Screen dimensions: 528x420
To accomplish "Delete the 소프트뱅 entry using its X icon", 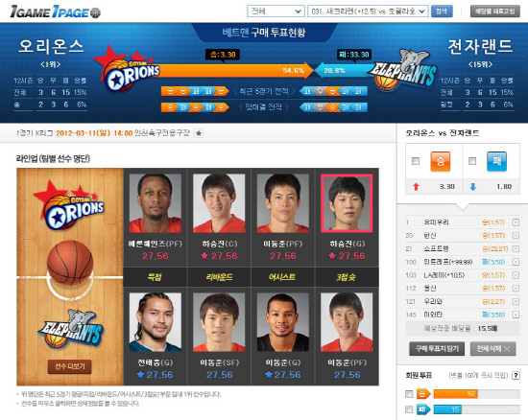I will 516,249.
